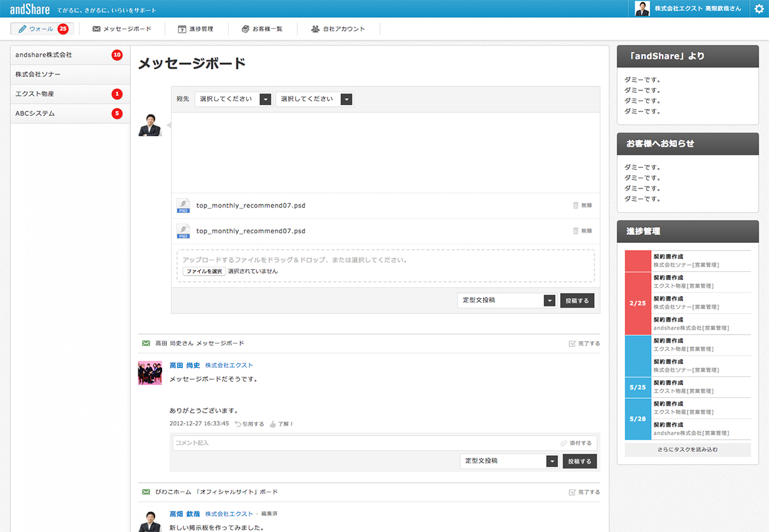The image size is (769, 532).
Task: Click the red 2/25 date block
Action: pos(638,303)
